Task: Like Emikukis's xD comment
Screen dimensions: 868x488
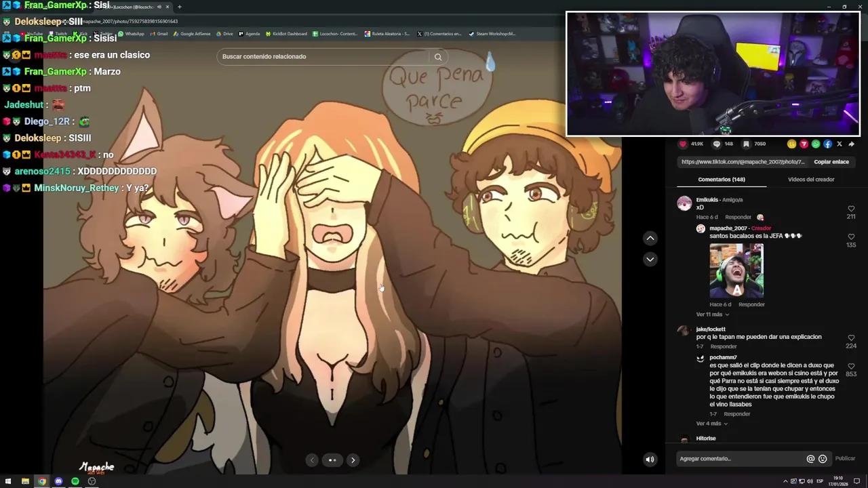Action: tap(851, 209)
